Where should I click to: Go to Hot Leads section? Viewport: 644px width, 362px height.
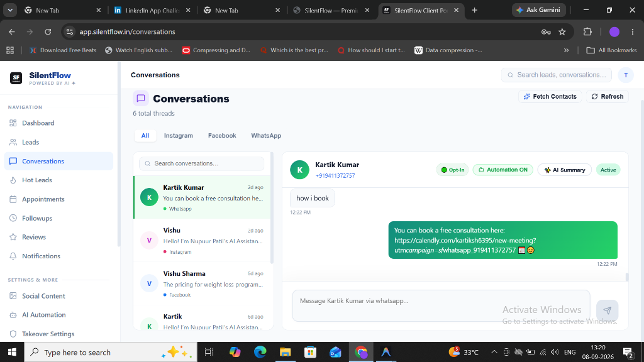58,180
